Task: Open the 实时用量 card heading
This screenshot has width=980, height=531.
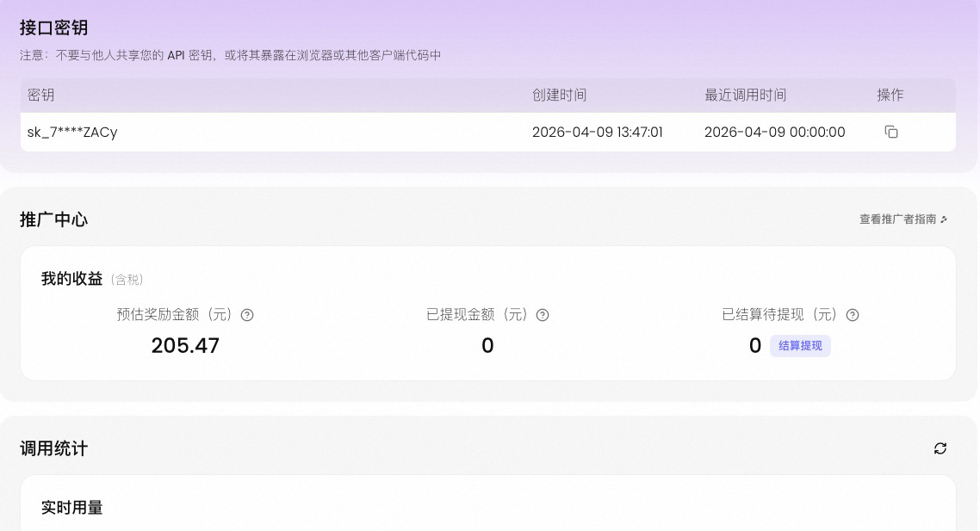Action: (71, 508)
